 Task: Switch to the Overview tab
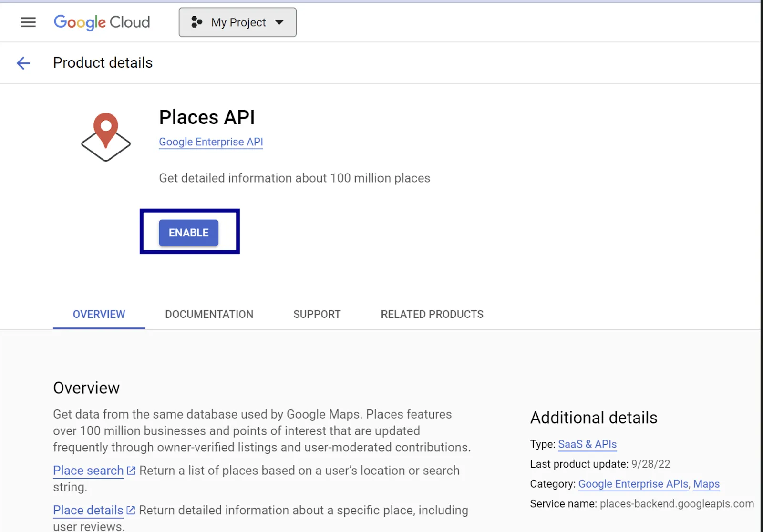click(99, 314)
